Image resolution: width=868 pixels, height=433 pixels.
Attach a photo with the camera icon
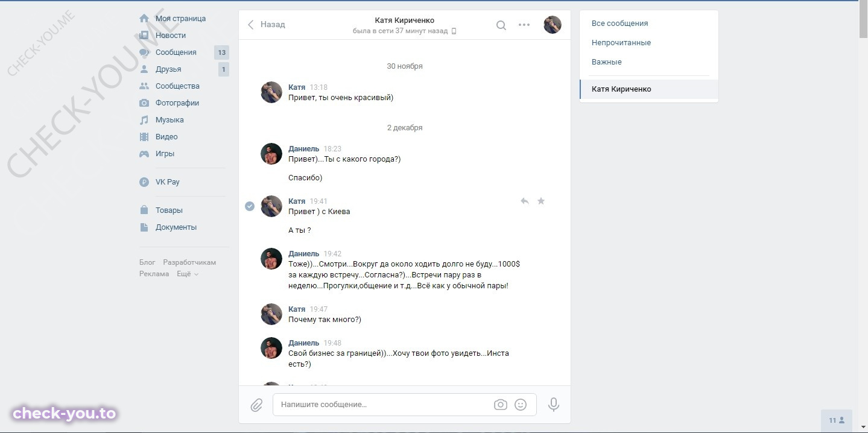(x=501, y=405)
